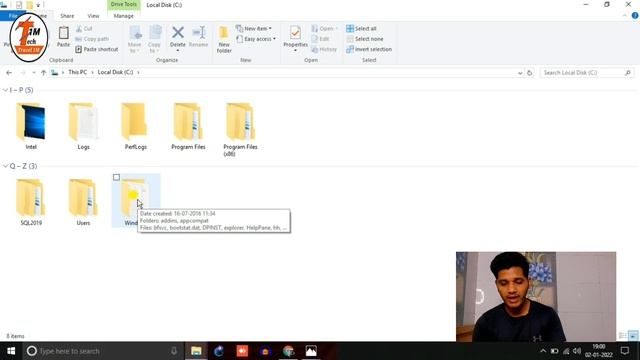
Task: Click the volume icon in system tray
Action: pos(577,351)
